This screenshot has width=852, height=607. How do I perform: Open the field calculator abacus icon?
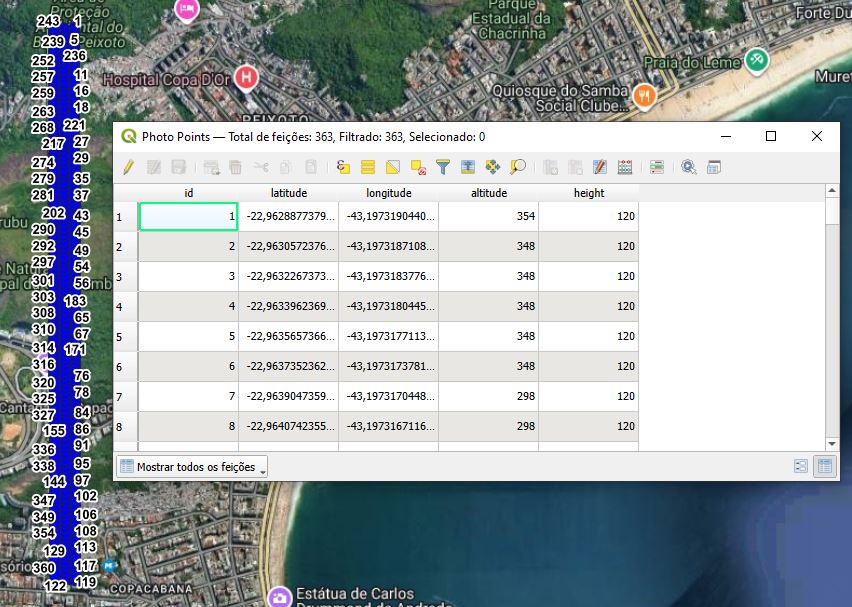[x=625, y=168]
